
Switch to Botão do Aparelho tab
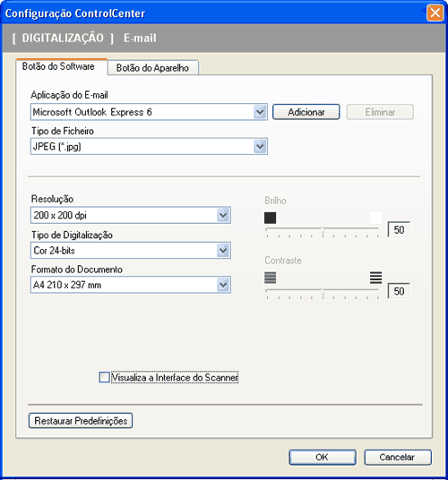point(153,68)
